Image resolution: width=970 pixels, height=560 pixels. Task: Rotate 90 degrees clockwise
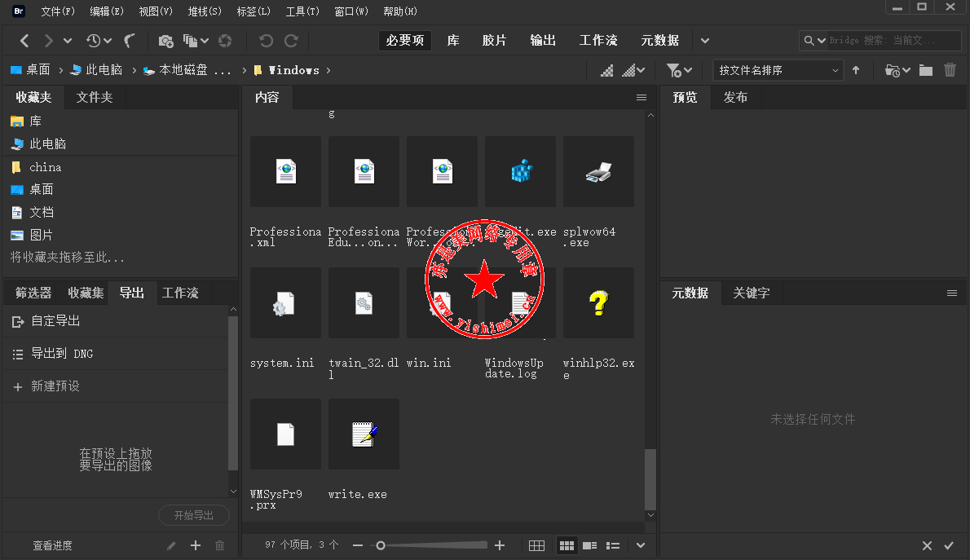[291, 41]
